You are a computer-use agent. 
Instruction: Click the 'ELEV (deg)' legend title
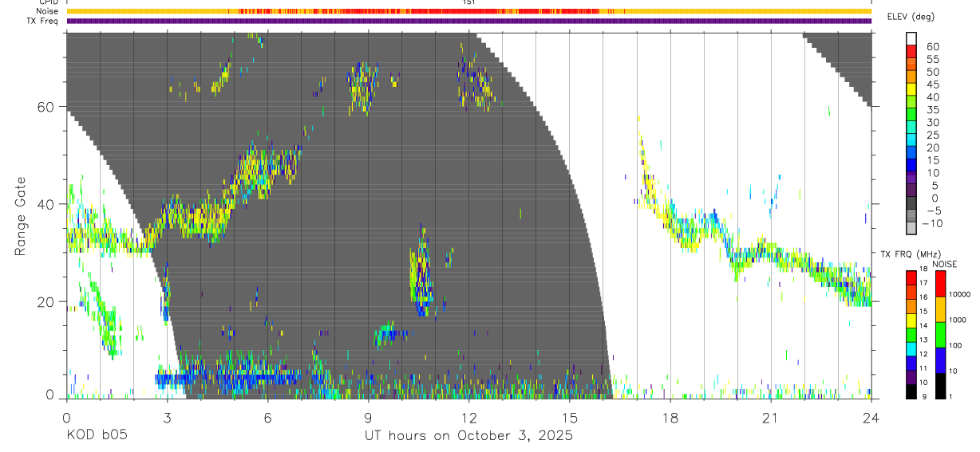point(911,17)
